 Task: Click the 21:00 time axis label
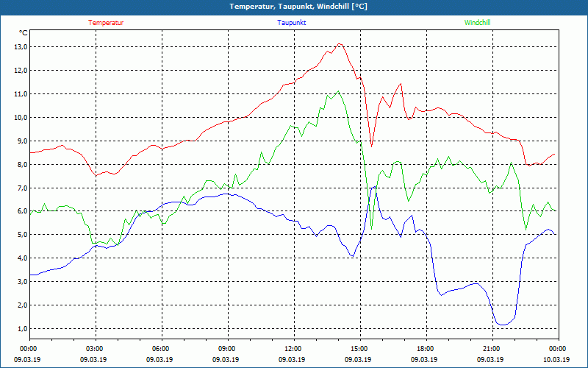[492, 349]
